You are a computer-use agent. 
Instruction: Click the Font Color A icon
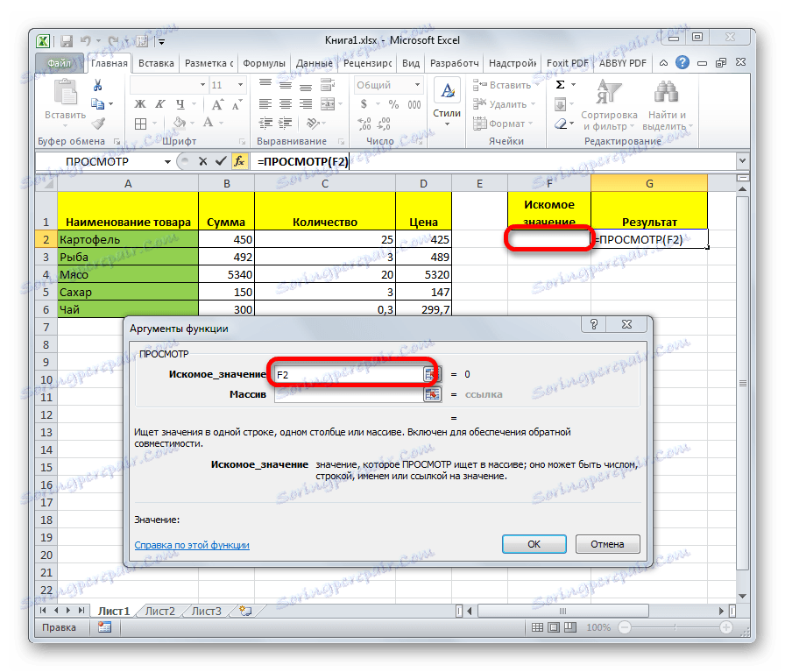[x=209, y=123]
